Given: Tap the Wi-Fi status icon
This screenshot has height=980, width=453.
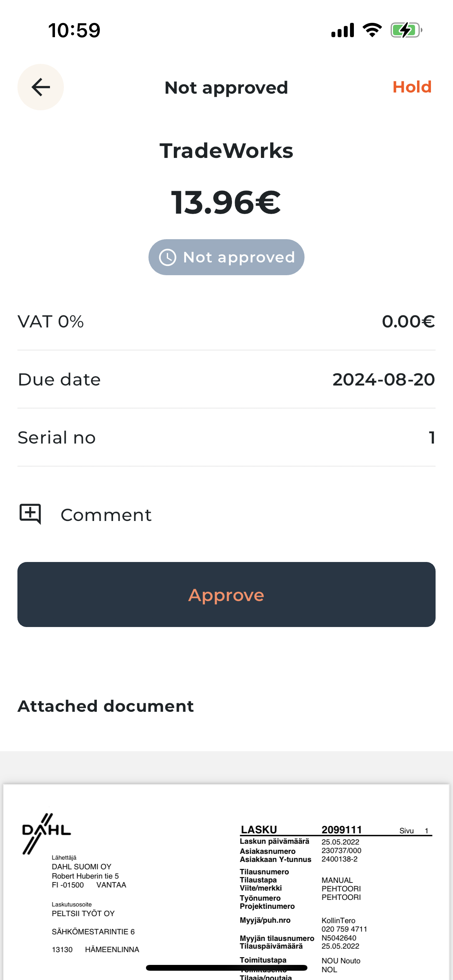Looking at the screenshot, I should (x=372, y=30).
